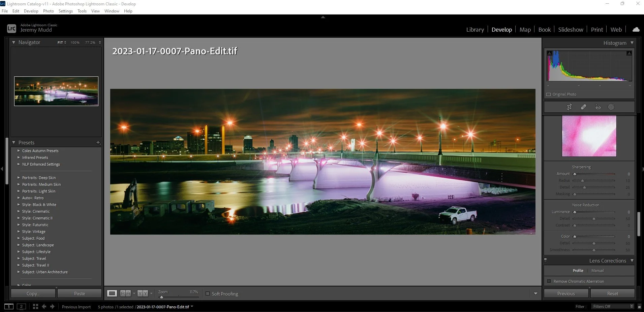Image resolution: width=644 pixels, height=312 pixels.
Task: Open the Grid view from the filmstrip toolbar
Action: (35, 307)
